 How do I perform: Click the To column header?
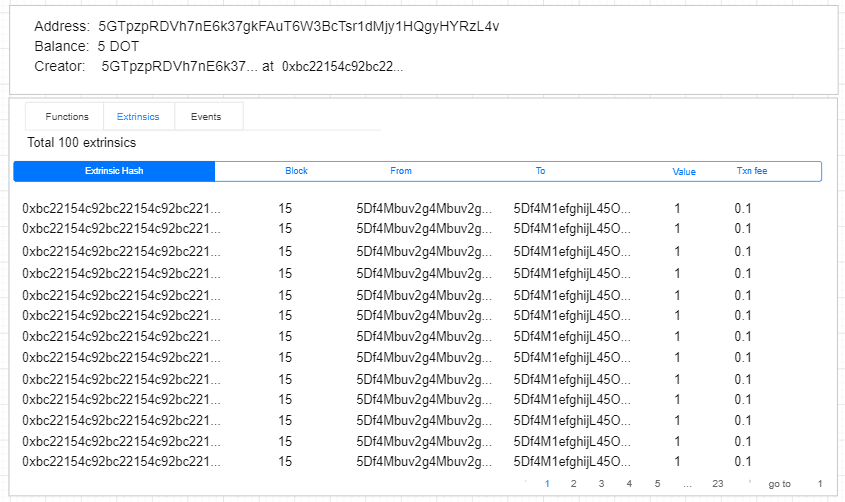coord(540,171)
